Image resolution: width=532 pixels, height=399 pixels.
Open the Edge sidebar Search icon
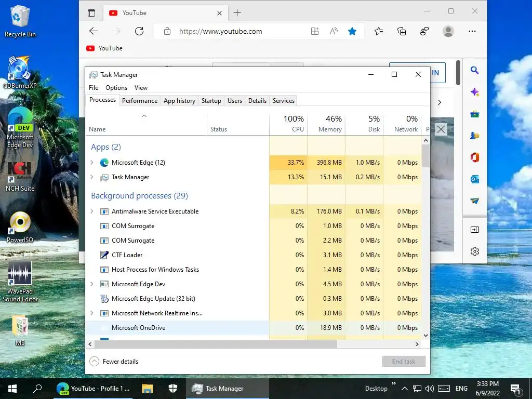[475, 70]
